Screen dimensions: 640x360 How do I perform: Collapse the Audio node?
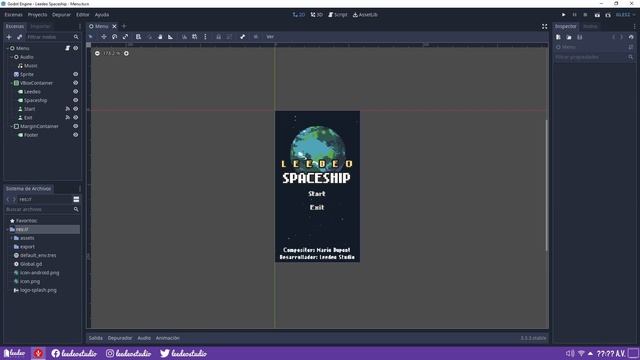12,57
